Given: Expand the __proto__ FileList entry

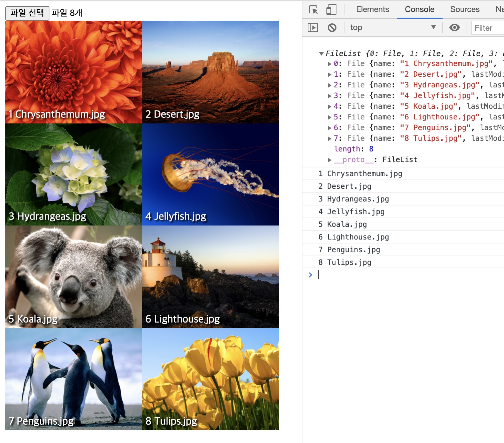Looking at the screenshot, I should pyautogui.click(x=329, y=160).
